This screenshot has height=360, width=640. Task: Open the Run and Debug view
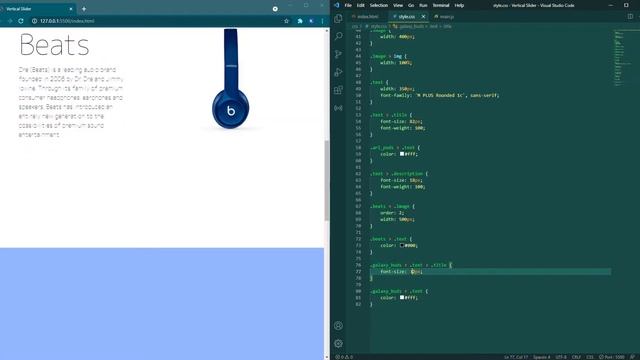point(338,72)
